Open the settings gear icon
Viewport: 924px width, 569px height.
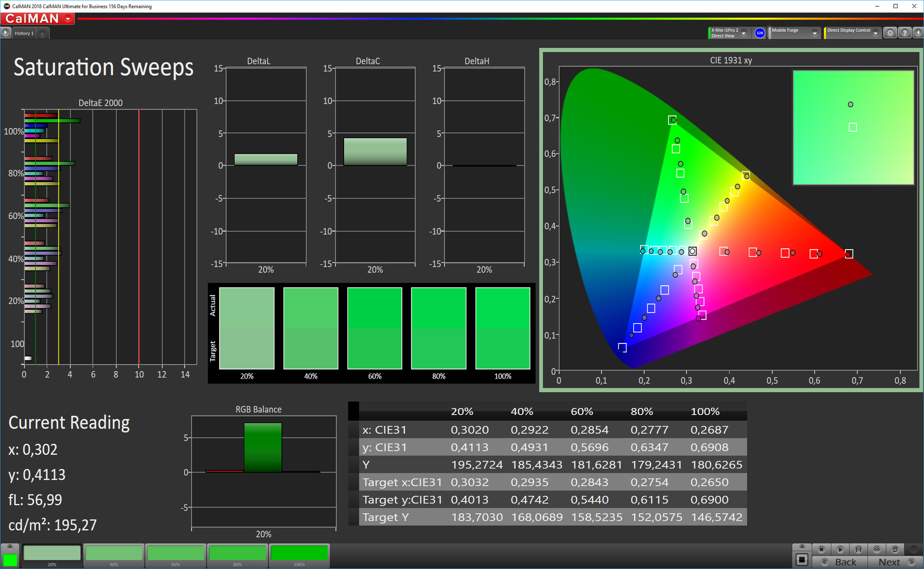[890, 33]
